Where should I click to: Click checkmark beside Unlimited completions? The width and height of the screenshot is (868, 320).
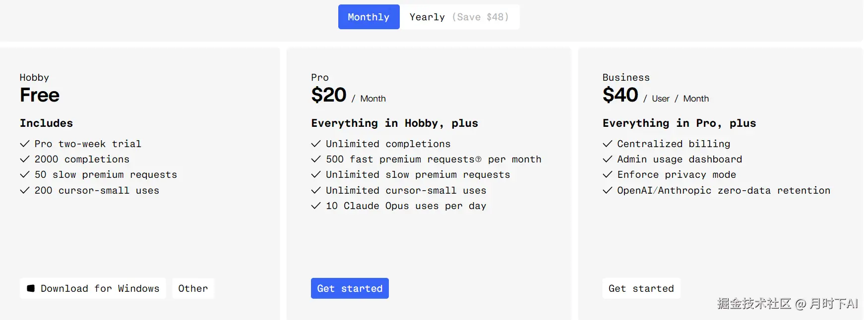coord(316,144)
